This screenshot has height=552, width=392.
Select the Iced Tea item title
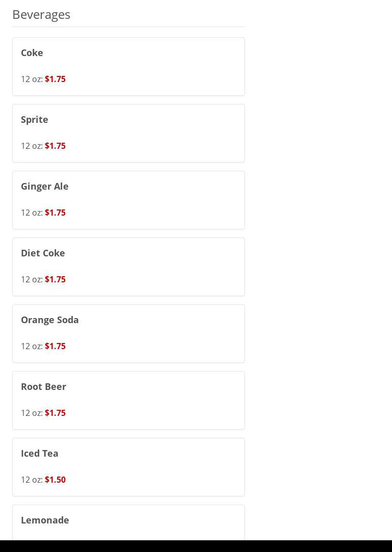tap(40, 453)
